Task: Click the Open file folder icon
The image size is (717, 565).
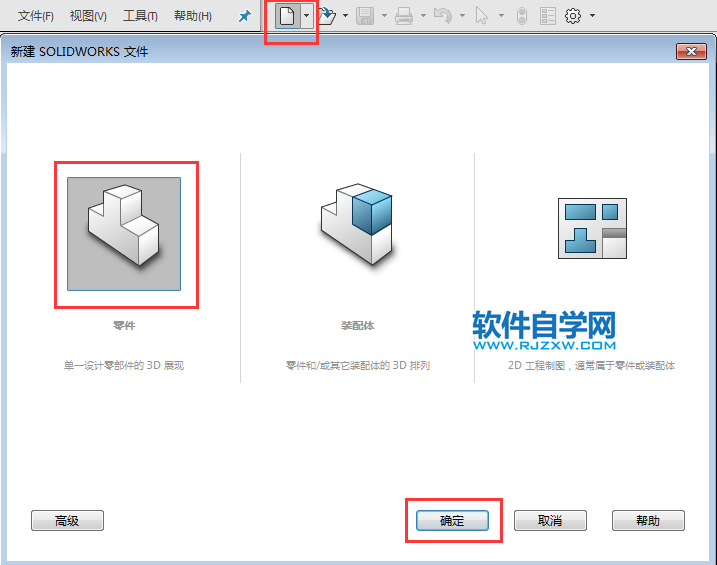Action: click(326, 16)
